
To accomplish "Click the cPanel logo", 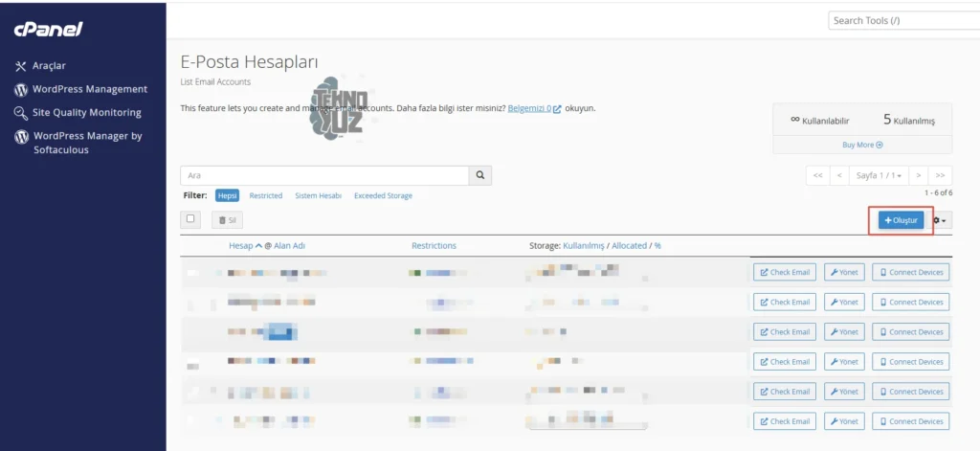I will [x=48, y=30].
